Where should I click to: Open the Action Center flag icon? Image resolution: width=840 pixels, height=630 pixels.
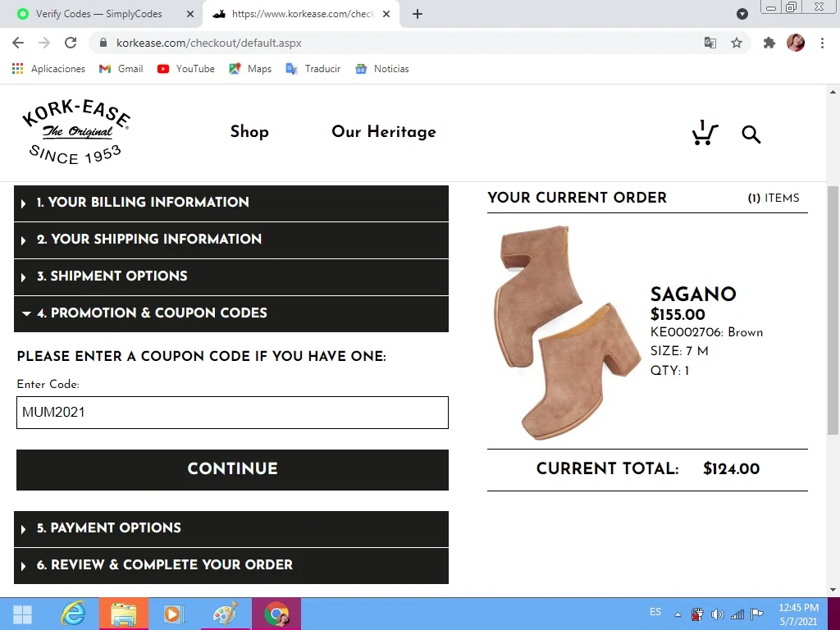757,614
